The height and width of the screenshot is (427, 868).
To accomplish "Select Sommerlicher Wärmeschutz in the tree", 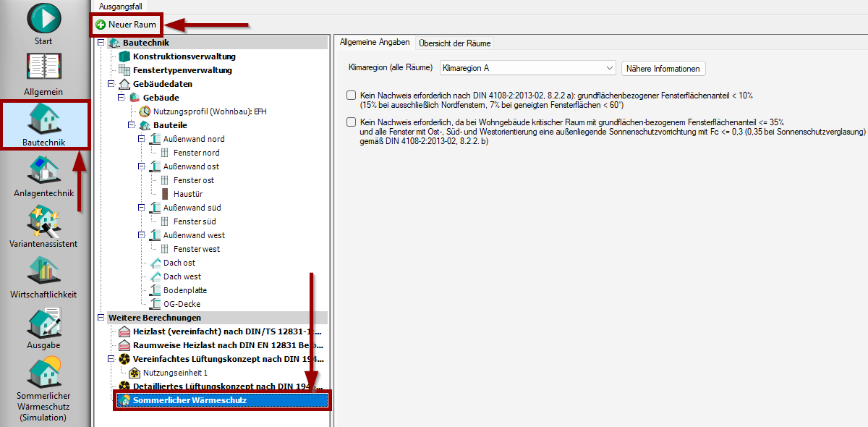I will (190, 400).
